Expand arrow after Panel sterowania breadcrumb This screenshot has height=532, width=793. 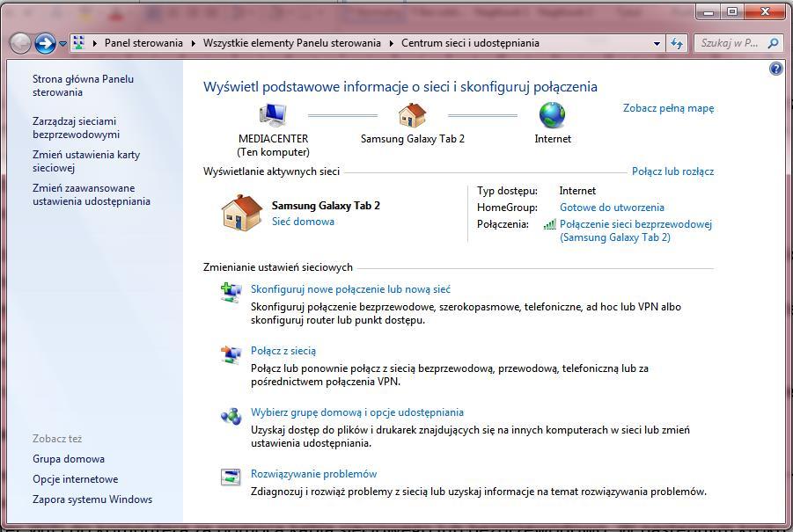click(x=194, y=43)
